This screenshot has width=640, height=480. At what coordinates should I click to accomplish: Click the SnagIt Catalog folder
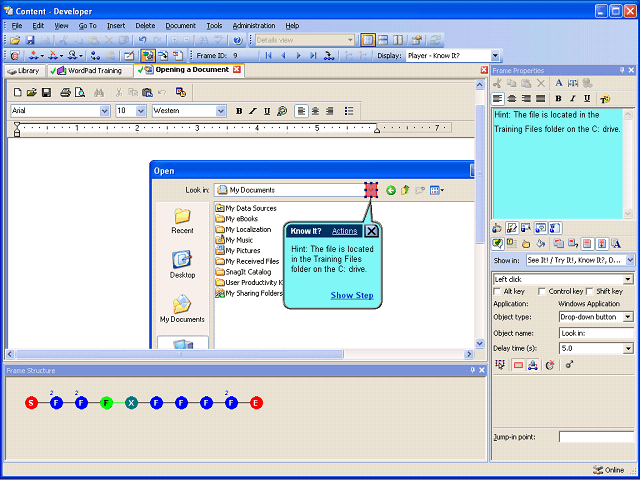(x=243, y=272)
